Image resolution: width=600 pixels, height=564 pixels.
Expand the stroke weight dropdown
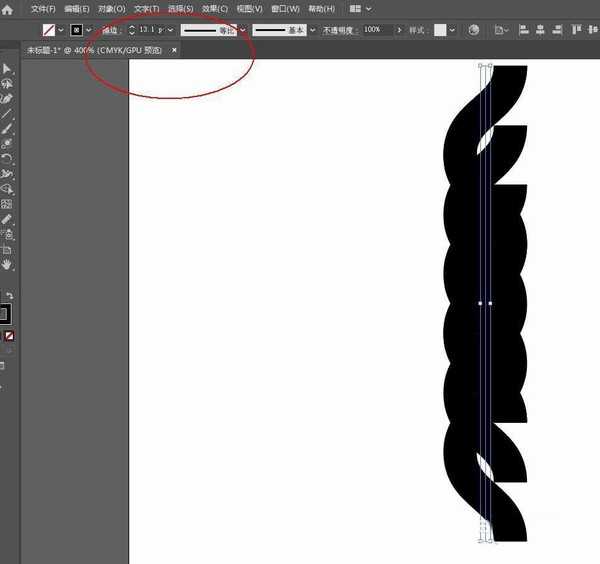pyautogui.click(x=171, y=30)
